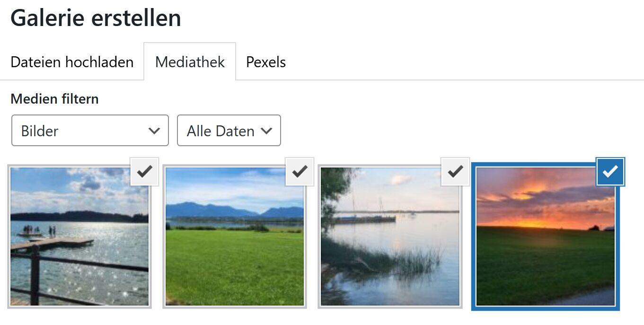This screenshot has width=644, height=325.
Task: Open the Alle Daten date filter
Action: 229,131
